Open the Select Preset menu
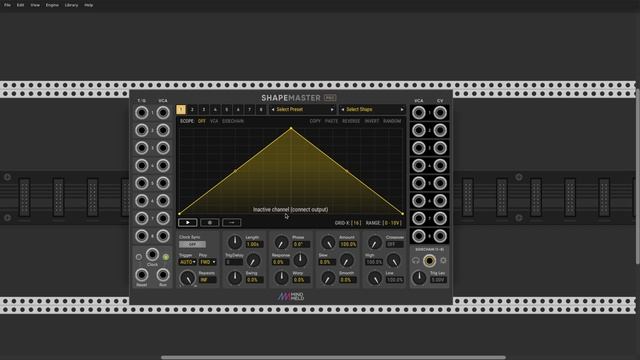Viewport: 640px width, 360px height. (x=302, y=109)
